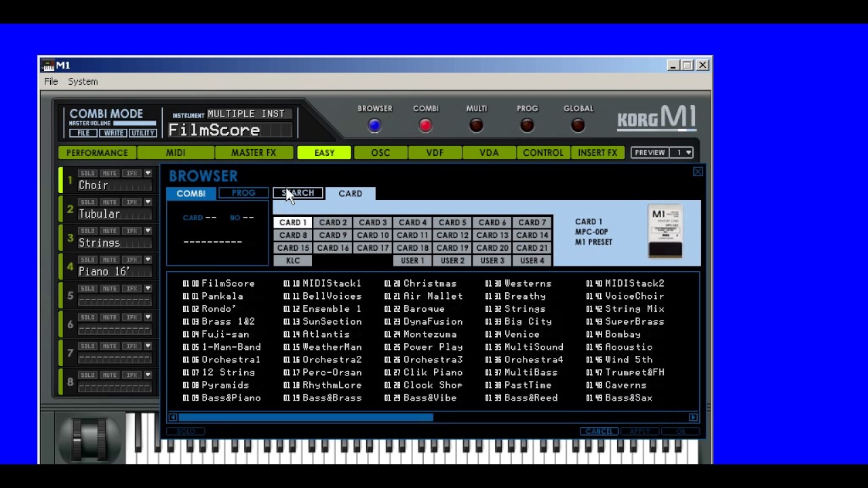
Task: Open the Piano 16' track 4 dropdown arrow
Action: [148, 260]
